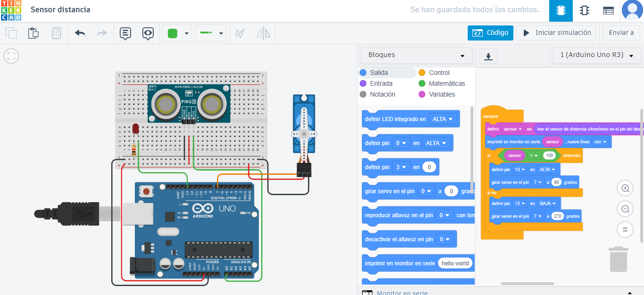Click the 90 grados value field
The width and height of the screenshot is (644, 295).
(x=556, y=182)
